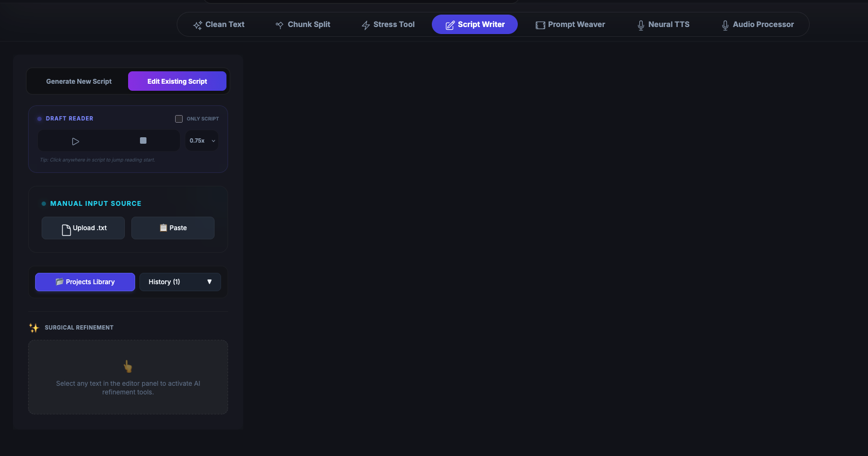This screenshot has width=868, height=456.
Task: Switch to the Audio Processor tab
Action: 758,24
